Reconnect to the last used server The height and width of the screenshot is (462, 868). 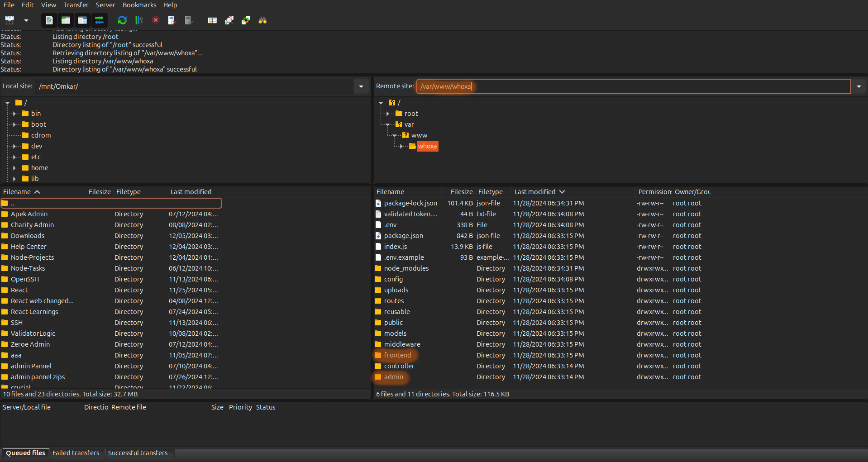pos(189,20)
